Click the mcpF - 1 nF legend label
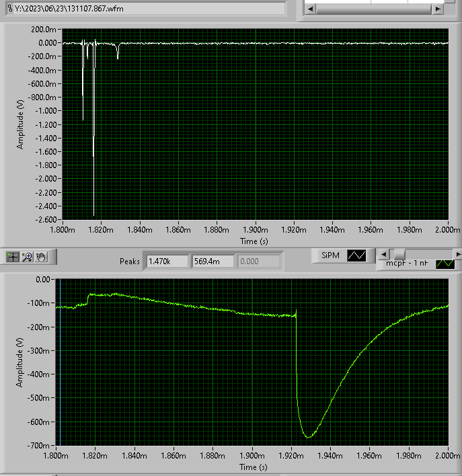Image resolution: width=462 pixels, height=476 pixels. pos(407,264)
